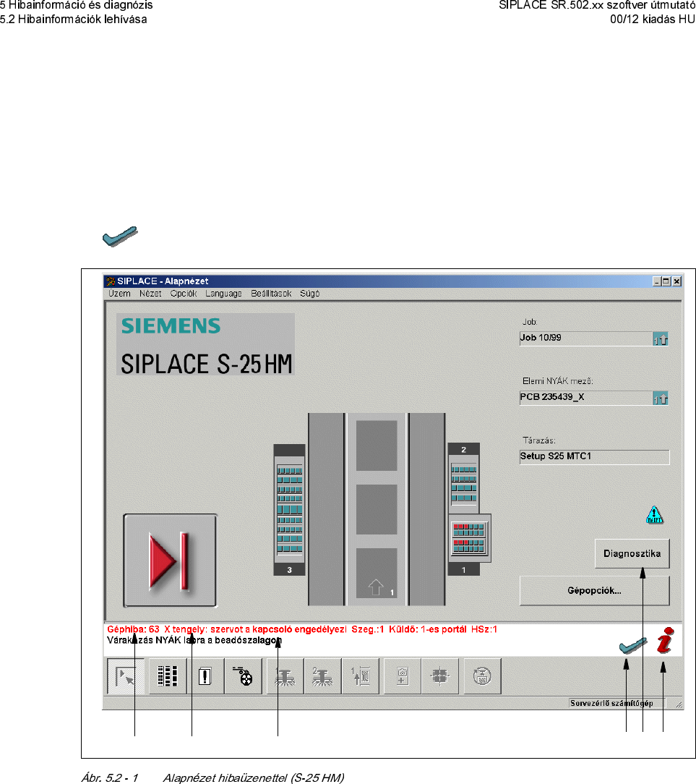Click the component centering crosshair icon
Screen dimensions: 696x784
(x=439, y=676)
